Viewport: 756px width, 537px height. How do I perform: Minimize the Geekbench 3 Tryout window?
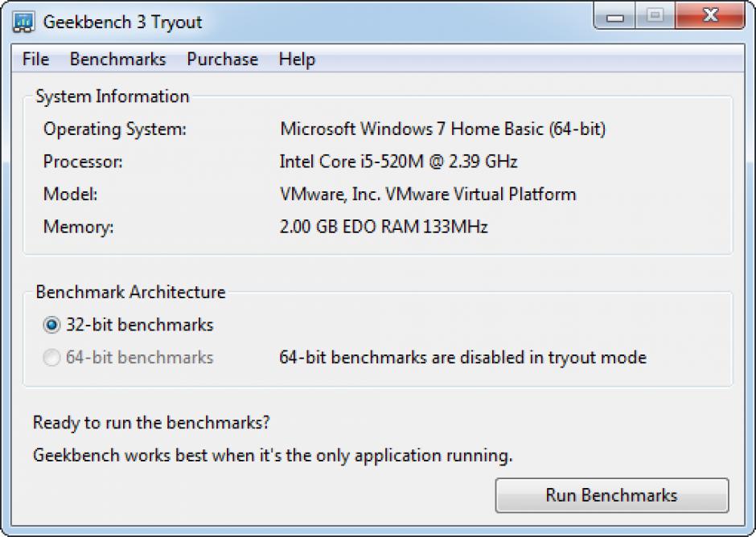(614, 17)
